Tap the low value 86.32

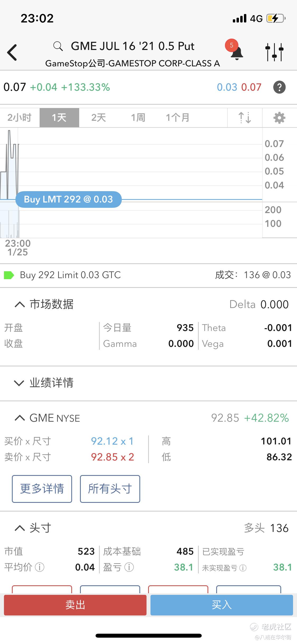pyautogui.click(x=279, y=457)
